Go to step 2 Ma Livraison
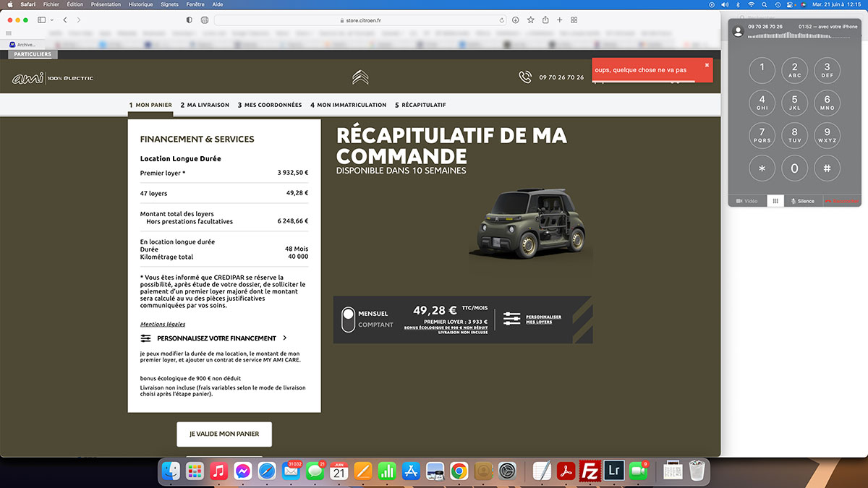 point(205,105)
